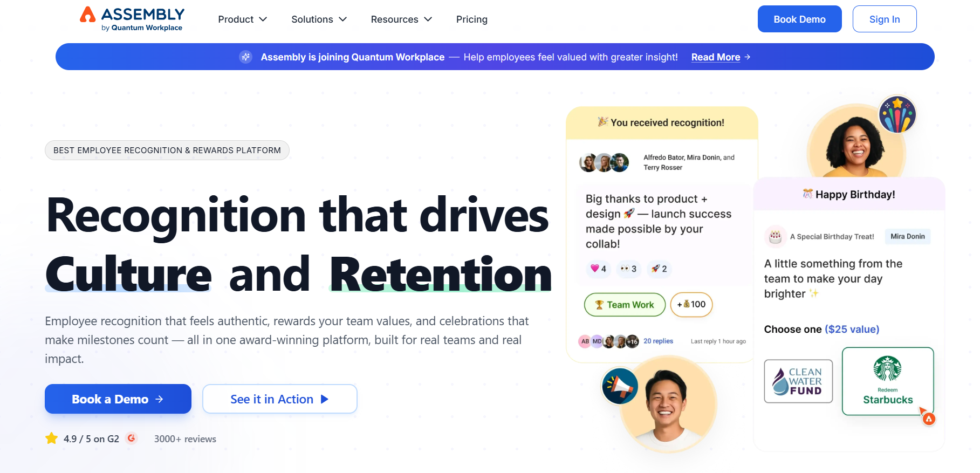Select the Redeem Starbucks option

pyautogui.click(x=888, y=381)
